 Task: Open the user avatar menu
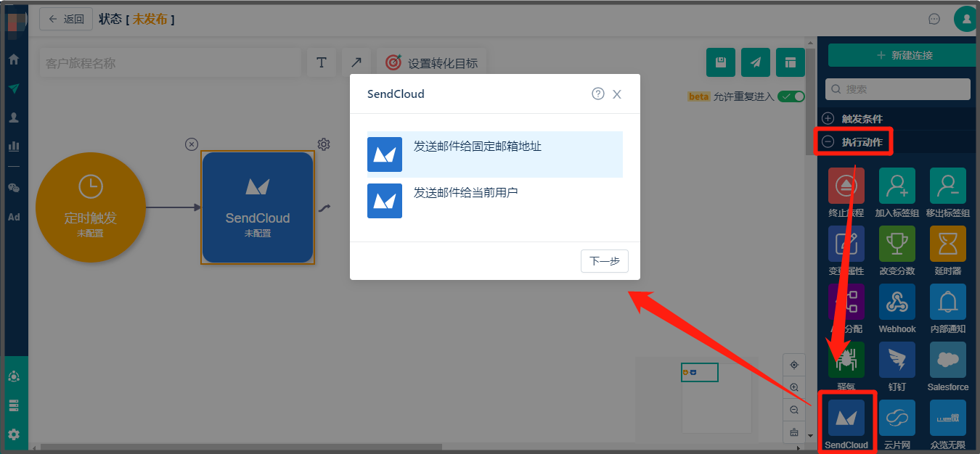coord(966,20)
